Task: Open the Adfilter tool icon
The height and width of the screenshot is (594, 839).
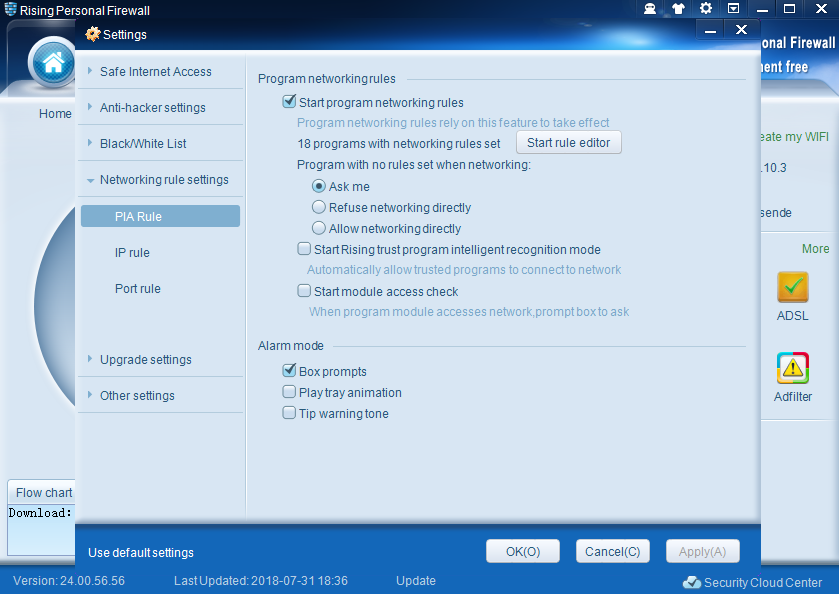Action: [792, 368]
